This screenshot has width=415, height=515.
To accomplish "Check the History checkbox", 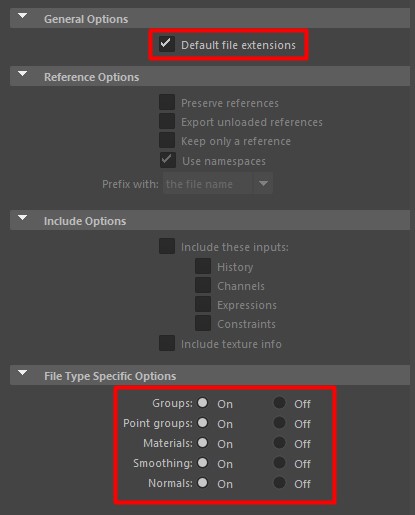I will 203,266.
